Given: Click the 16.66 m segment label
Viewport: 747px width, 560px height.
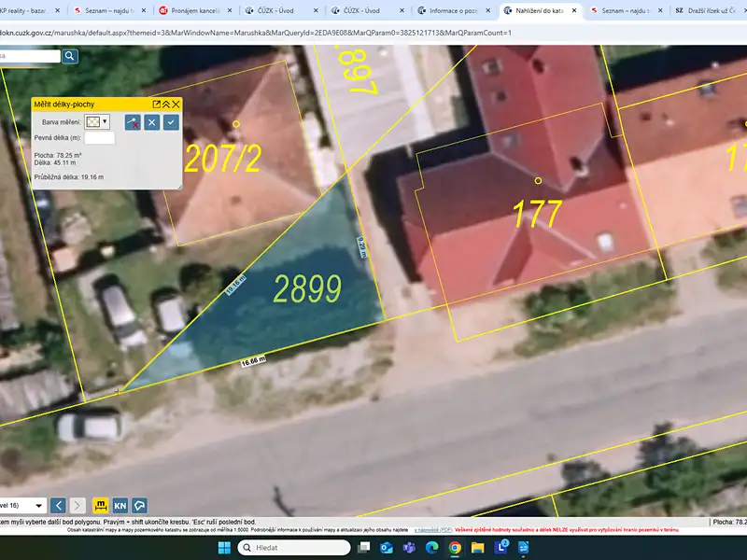Looking at the screenshot, I should 253,361.
